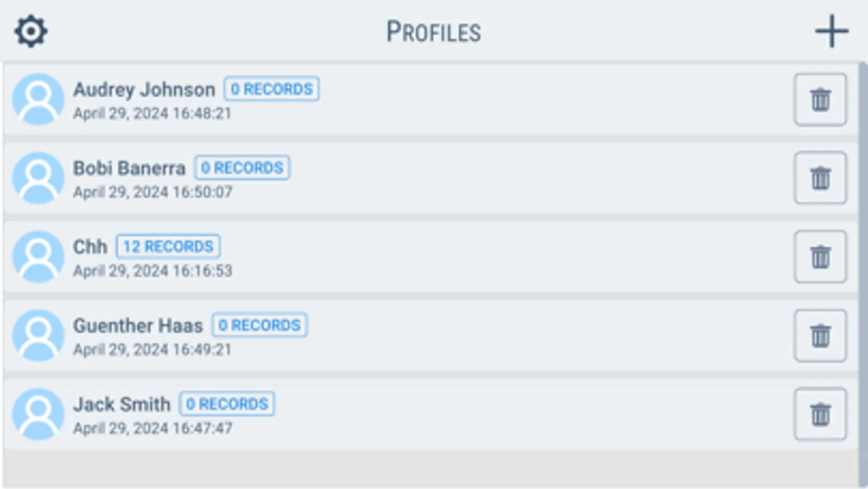
Task: Open the settings gear icon
Action: pyautogui.click(x=30, y=31)
